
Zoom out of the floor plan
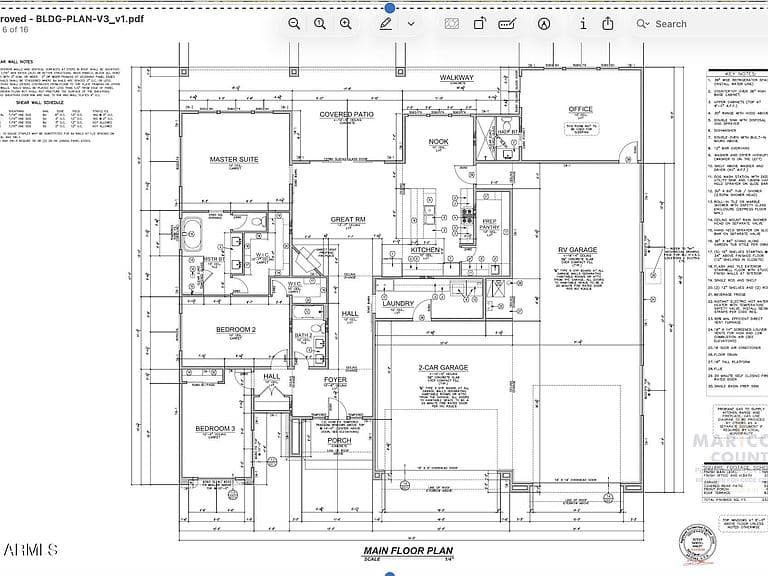coord(294,24)
